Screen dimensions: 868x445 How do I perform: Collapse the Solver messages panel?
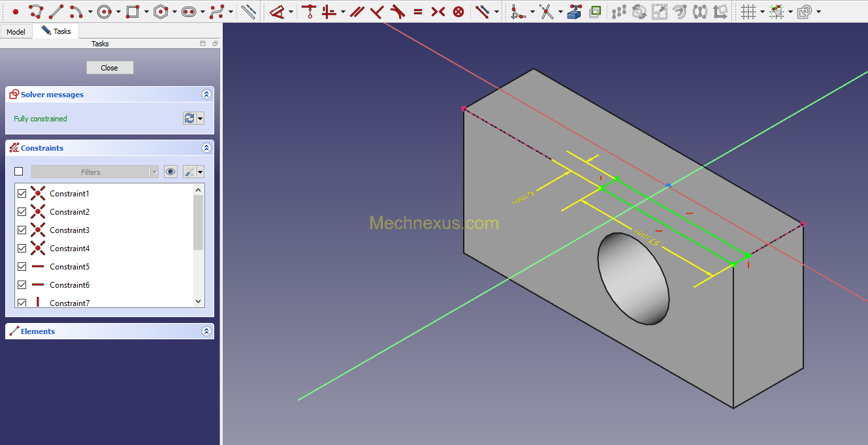tap(206, 95)
